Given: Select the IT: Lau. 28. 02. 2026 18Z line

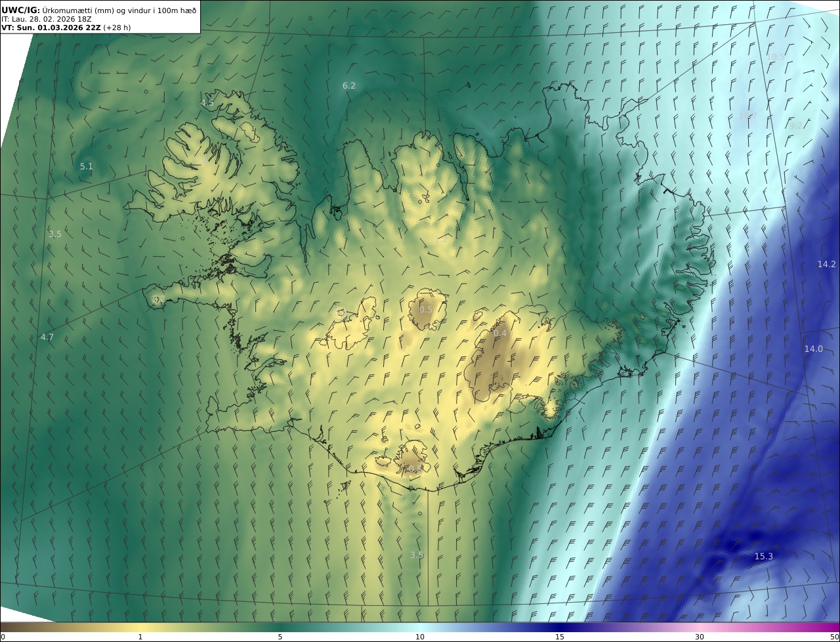Looking at the screenshot, I should pyautogui.click(x=47, y=19).
